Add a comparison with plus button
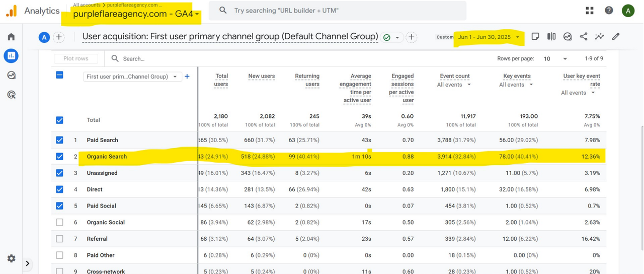Screen dimensions: 644x274 pyautogui.click(x=59, y=37)
